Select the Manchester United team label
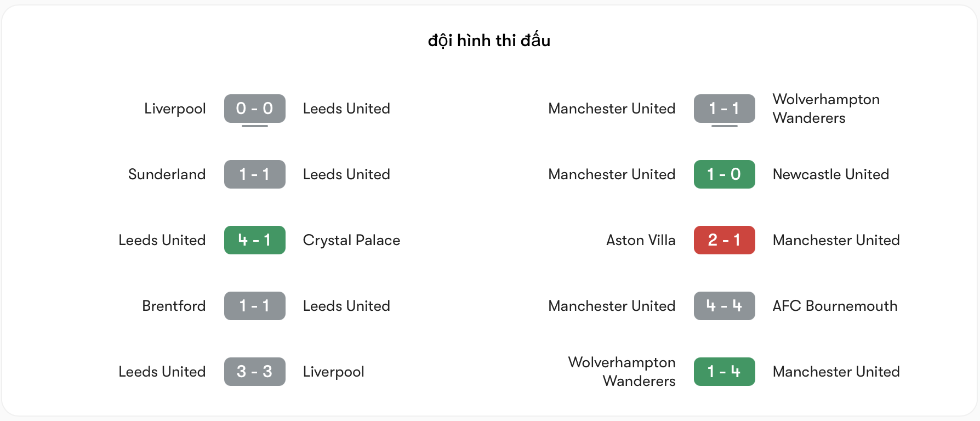This screenshot has width=980, height=421. [x=612, y=109]
